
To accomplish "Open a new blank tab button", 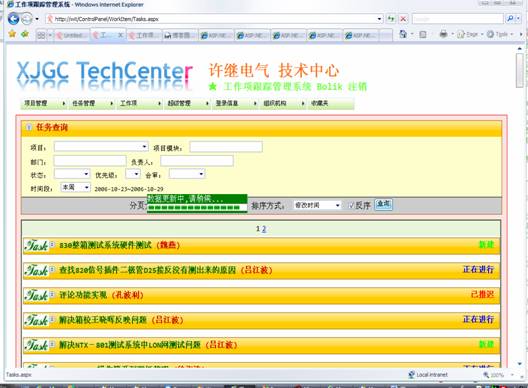I will click(x=386, y=35).
